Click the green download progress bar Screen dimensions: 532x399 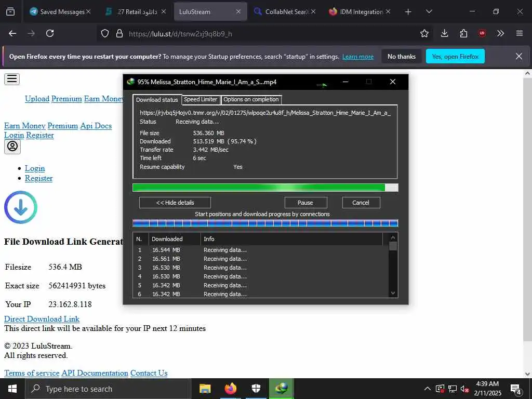[x=265, y=188]
